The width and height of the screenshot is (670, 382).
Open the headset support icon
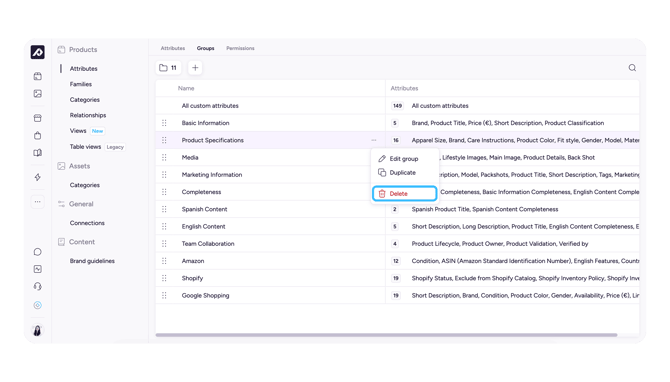coord(38,286)
